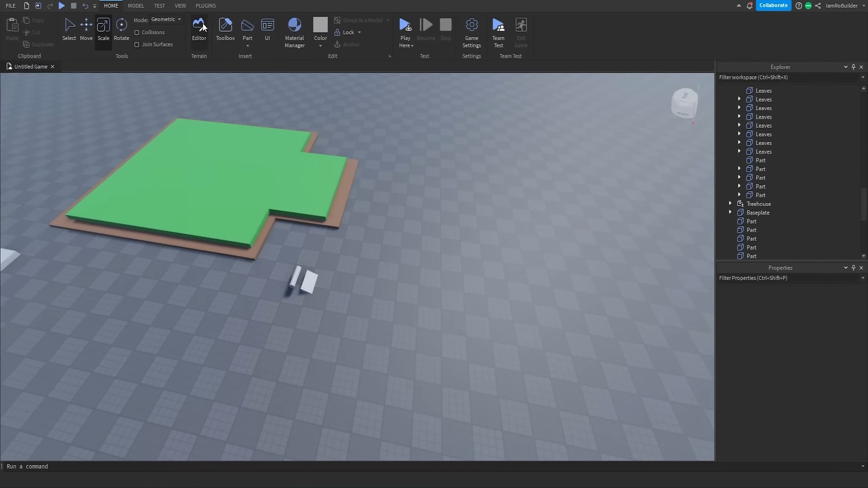Image resolution: width=868 pixels, height=488 pixels.
Task: Select the Color swatch picker
Action: (x=320, y=25)
